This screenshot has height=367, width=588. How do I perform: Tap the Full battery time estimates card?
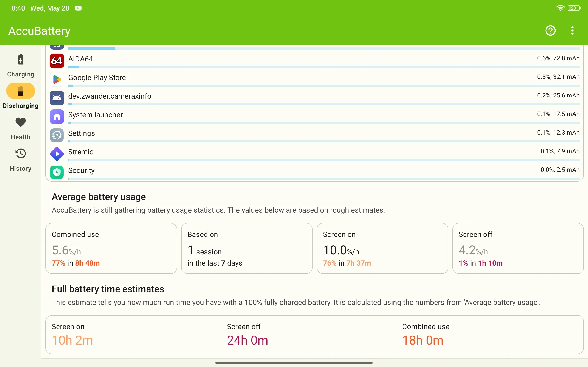click(314, 334)
